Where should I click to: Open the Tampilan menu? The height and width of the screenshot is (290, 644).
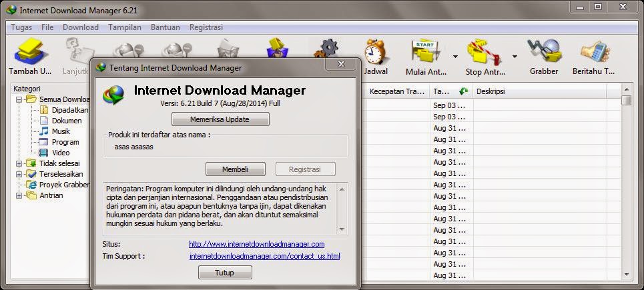(x=125, y=27)
